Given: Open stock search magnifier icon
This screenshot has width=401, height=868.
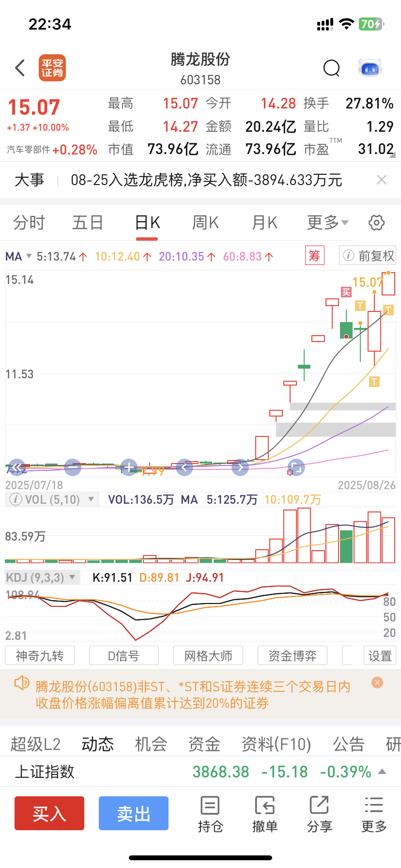Looking at the screenshot, I should 332,68.
